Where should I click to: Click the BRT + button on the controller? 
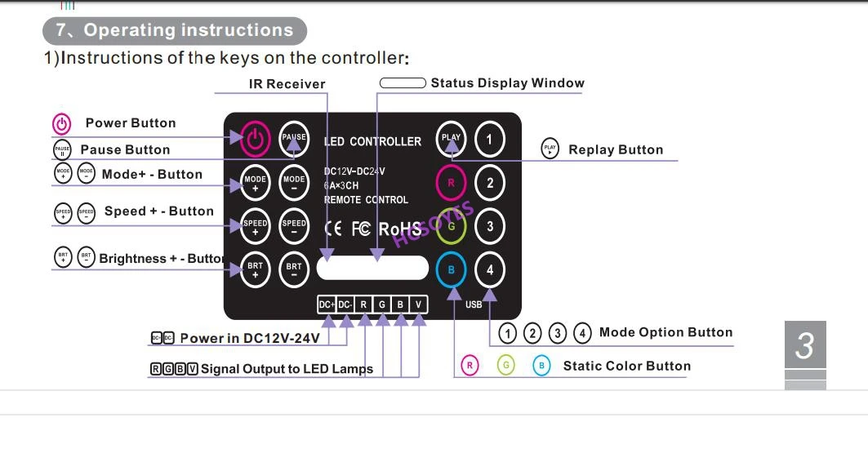[x=256, y=269]
